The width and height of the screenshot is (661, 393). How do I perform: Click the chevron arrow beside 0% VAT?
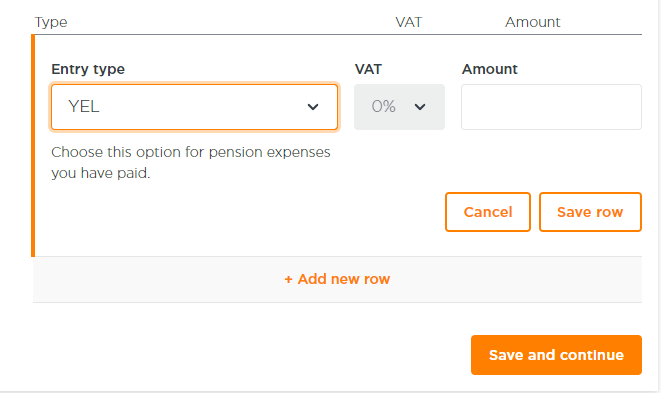[420, 107]
